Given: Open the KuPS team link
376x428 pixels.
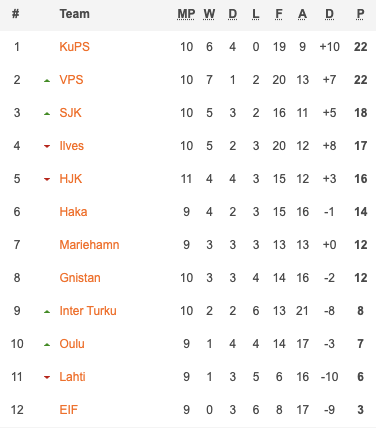Looking at the screenshot, I should (74, 47).
